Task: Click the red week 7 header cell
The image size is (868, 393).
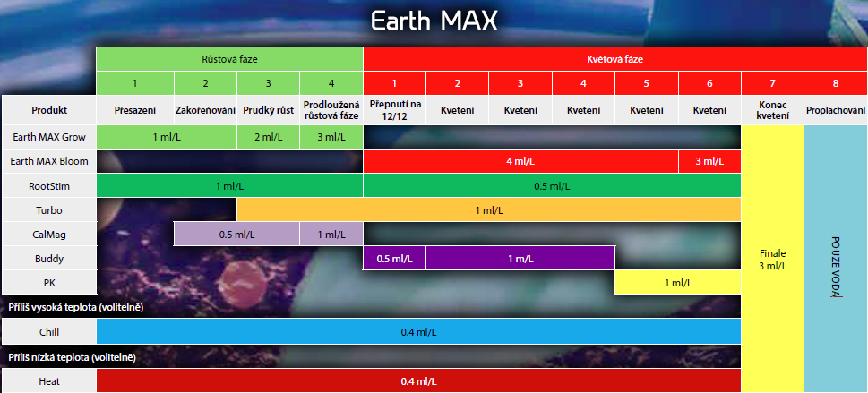Action: pos(773,83)
